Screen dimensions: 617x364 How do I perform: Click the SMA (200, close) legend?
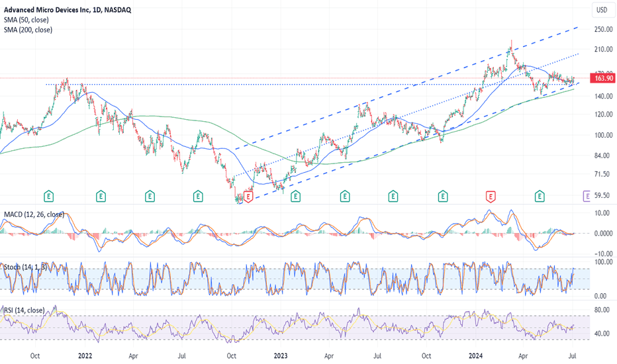(x=28, y=30)
